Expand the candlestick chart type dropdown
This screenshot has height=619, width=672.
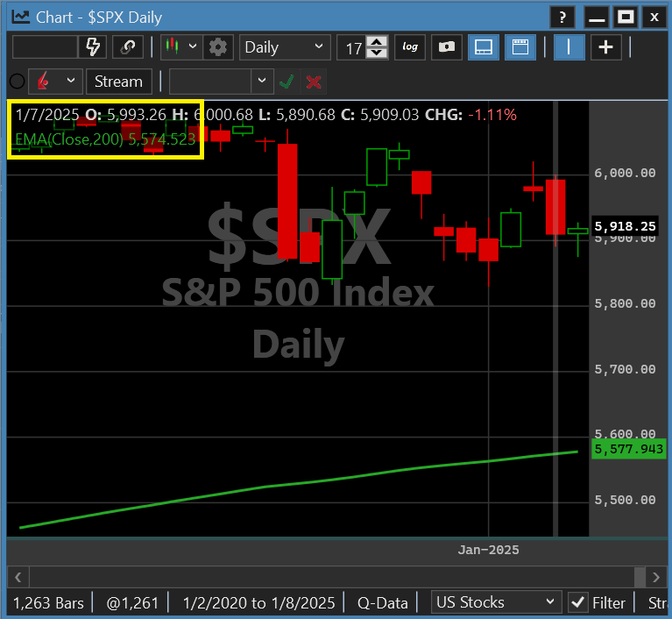[193, 46]
